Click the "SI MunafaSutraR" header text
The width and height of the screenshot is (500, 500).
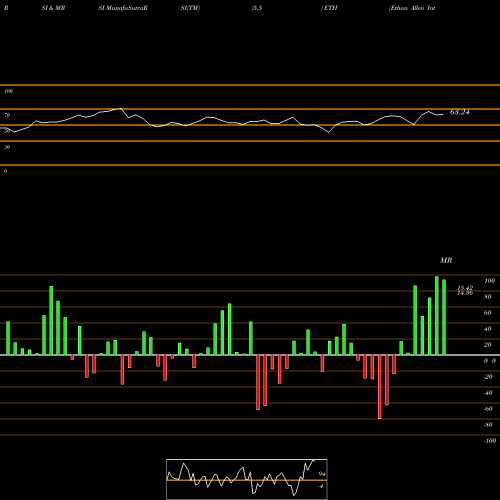click(x=123, y=8)
